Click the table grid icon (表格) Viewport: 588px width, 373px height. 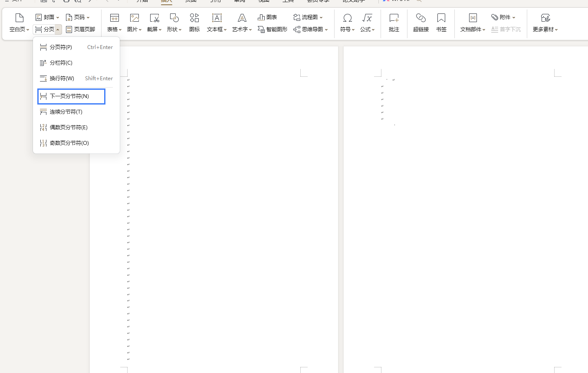pyautogui.click(x=115, y=18)
